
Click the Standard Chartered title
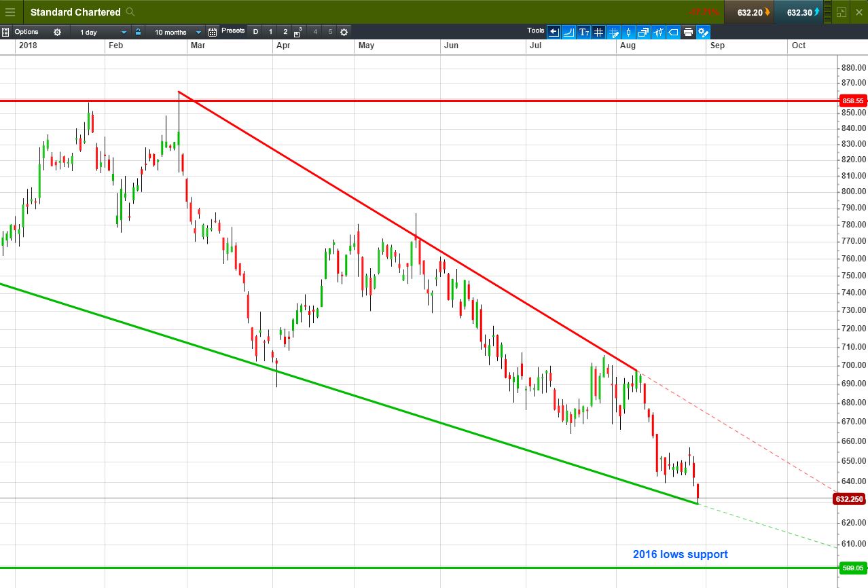click(x=75, y=12)
